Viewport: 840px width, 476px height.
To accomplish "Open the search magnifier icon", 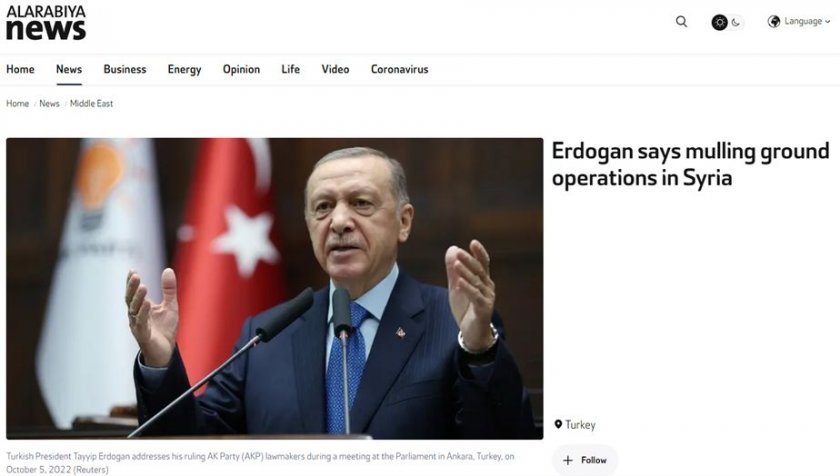I will [681, 21].
